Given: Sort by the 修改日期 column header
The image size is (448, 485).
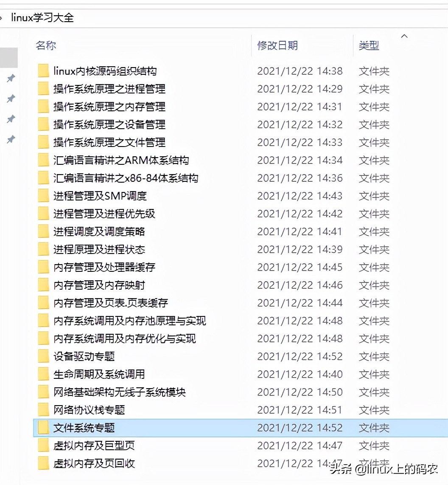Looking at the screenshot, I should click(277, 45).
